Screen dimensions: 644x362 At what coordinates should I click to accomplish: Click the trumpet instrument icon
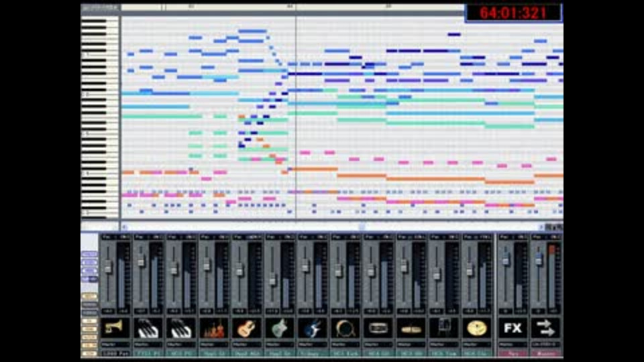pos(115,328)
